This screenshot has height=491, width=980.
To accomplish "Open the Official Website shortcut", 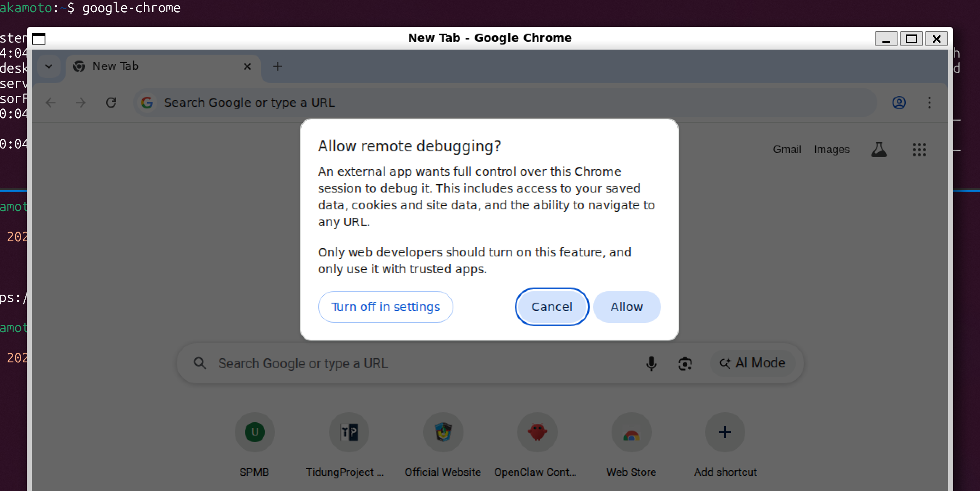I will (443, 445).
